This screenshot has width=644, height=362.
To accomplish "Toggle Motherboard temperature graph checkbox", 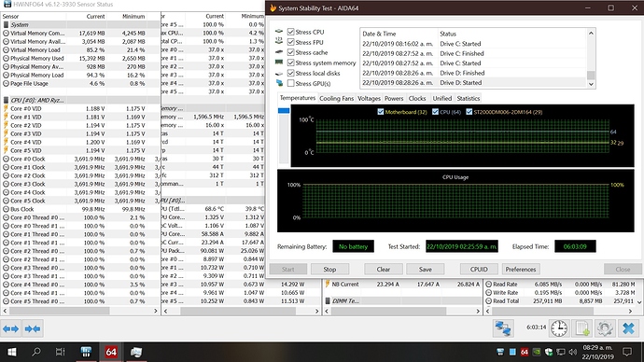I will click(x=380, y=112).
